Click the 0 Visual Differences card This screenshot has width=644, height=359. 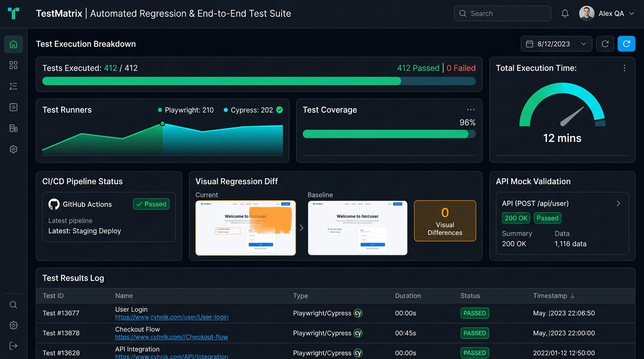pos(445,221)
